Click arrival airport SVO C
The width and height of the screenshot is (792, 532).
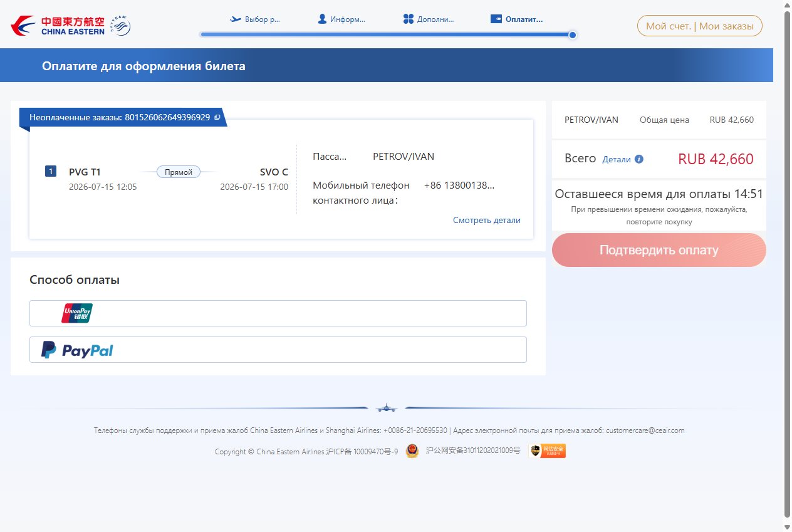[274, 172]
